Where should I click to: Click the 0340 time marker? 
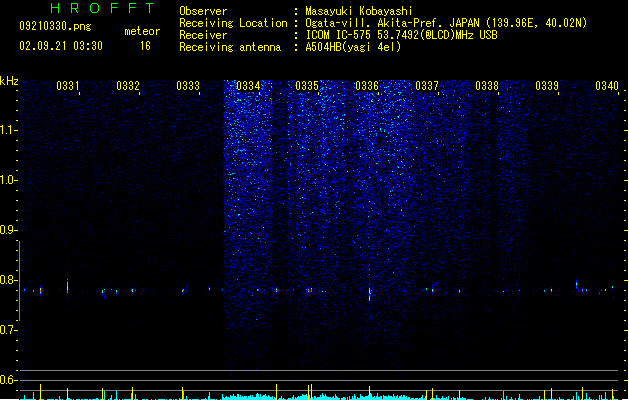pyautogui.click(x=607, y=85)
